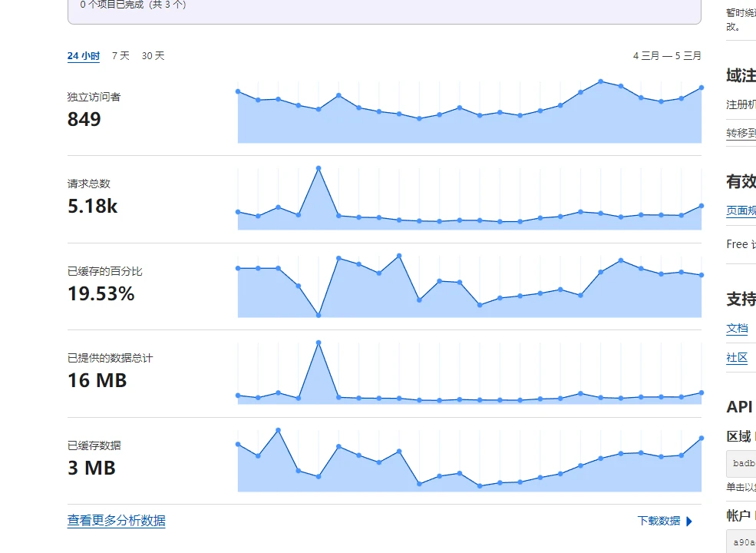
Task: Switch to the 30 天 time range
Action: tap(153, 56)
